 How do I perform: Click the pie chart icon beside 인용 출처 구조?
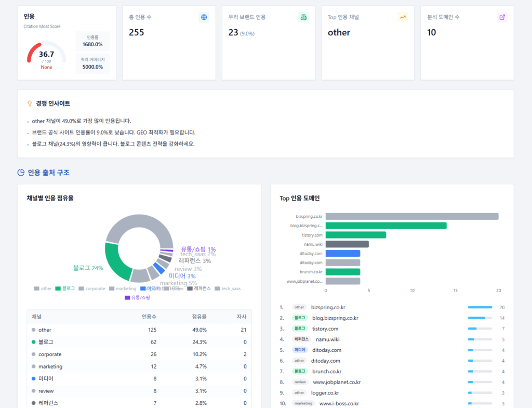pos(21,173)
